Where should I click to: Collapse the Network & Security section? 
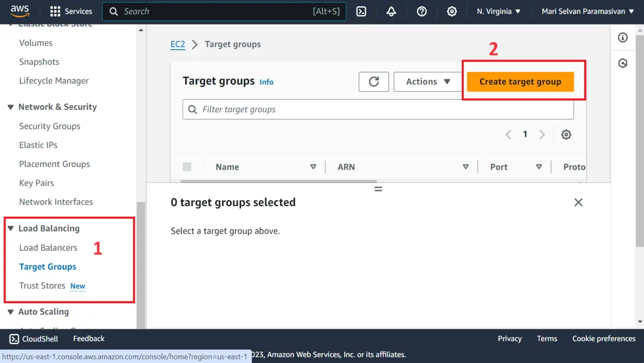[x=11, y=107]
